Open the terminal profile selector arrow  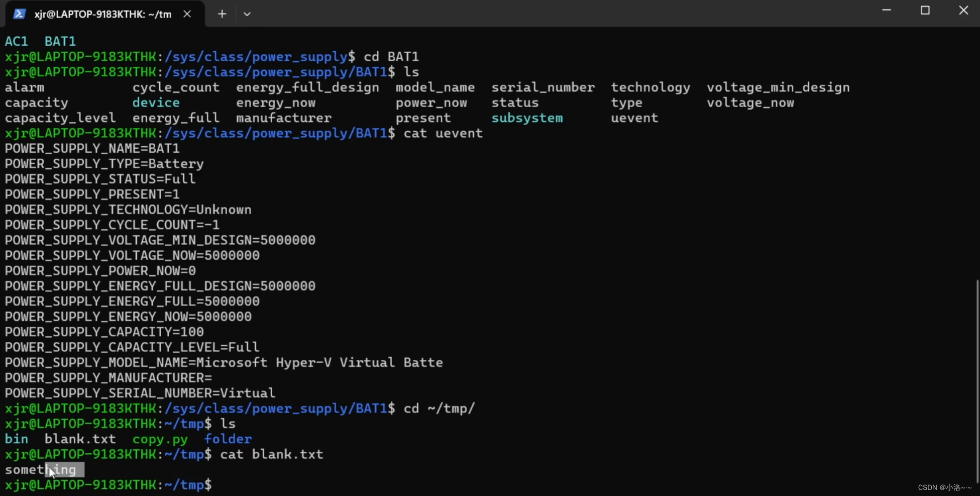click(247, 14)
